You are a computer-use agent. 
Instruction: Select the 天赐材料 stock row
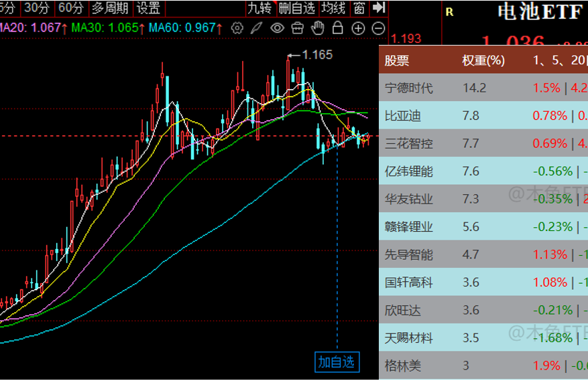point(483,337)
